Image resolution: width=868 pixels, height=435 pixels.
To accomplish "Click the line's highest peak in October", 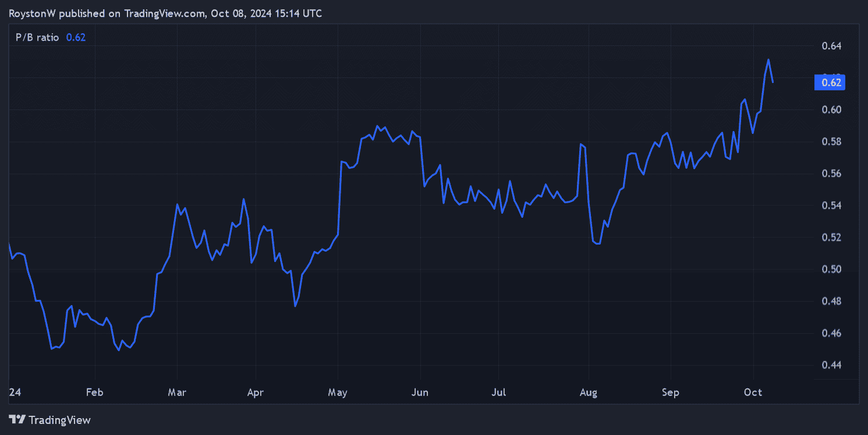I will (768, 59).
